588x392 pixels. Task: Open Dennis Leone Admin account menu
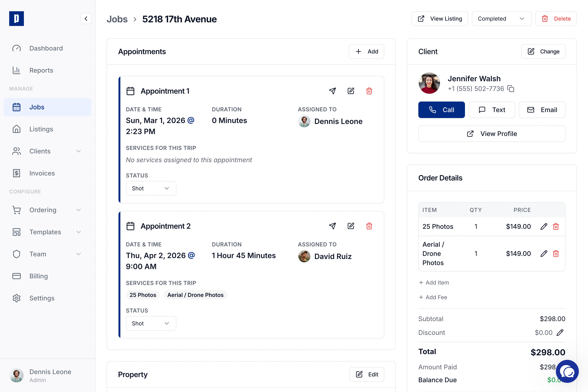tap(47, 375)
